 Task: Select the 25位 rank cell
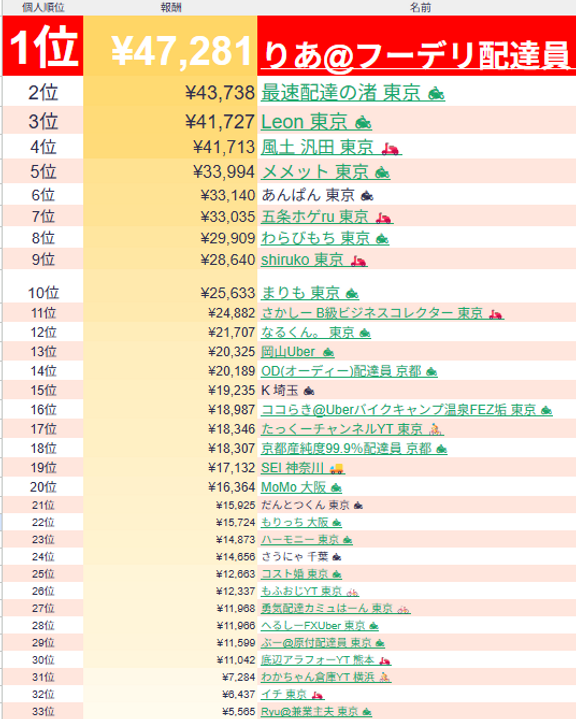43,574
